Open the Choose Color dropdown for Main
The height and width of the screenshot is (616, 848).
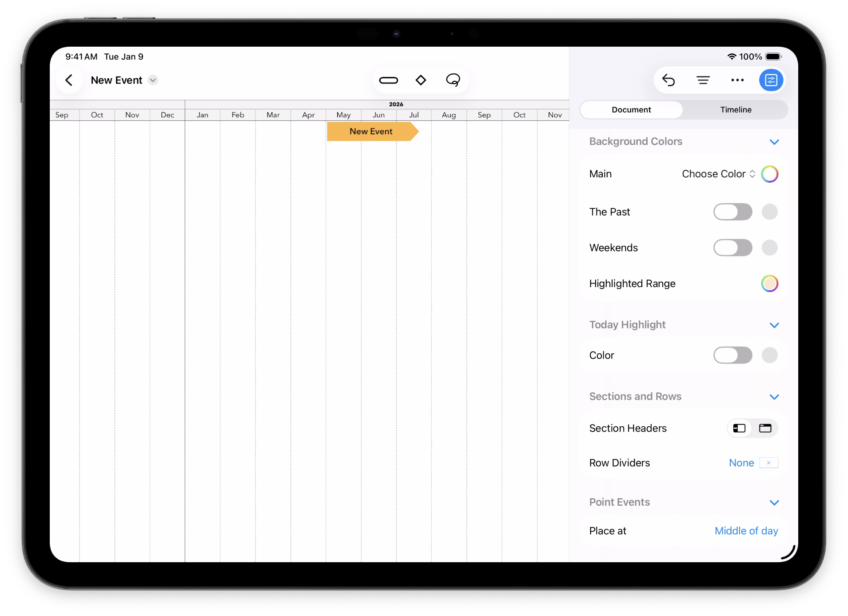pyautogui.click(x=717, y=174)
